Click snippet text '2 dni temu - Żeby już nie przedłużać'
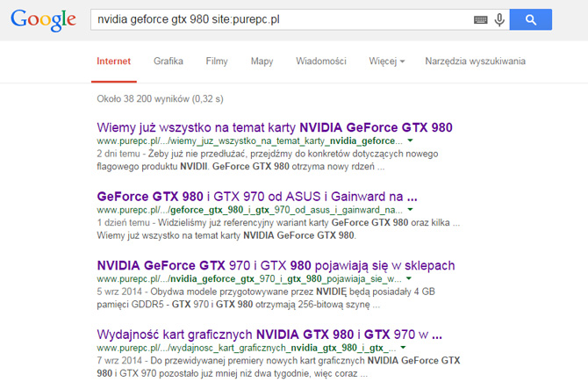588x389 pixels. pyautogui.click(x=268, y=160)
